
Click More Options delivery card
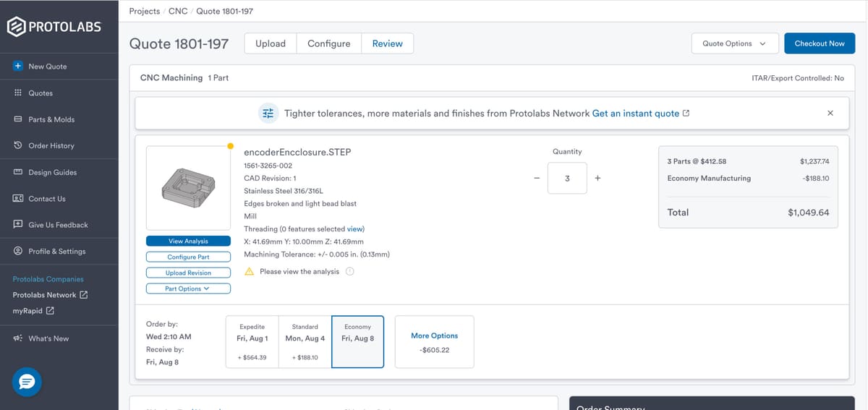435,342
